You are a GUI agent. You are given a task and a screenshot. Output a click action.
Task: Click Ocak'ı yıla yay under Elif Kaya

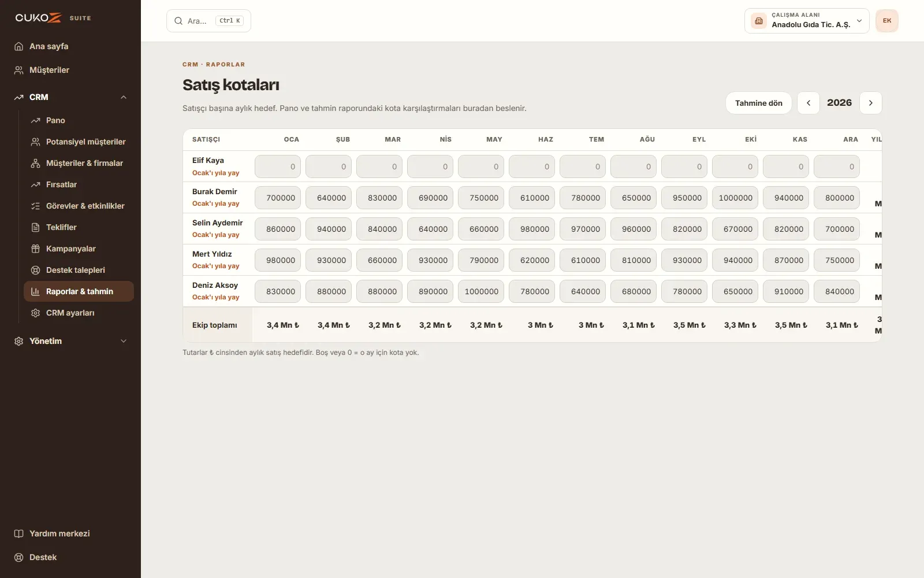click(x=215, y=173)
